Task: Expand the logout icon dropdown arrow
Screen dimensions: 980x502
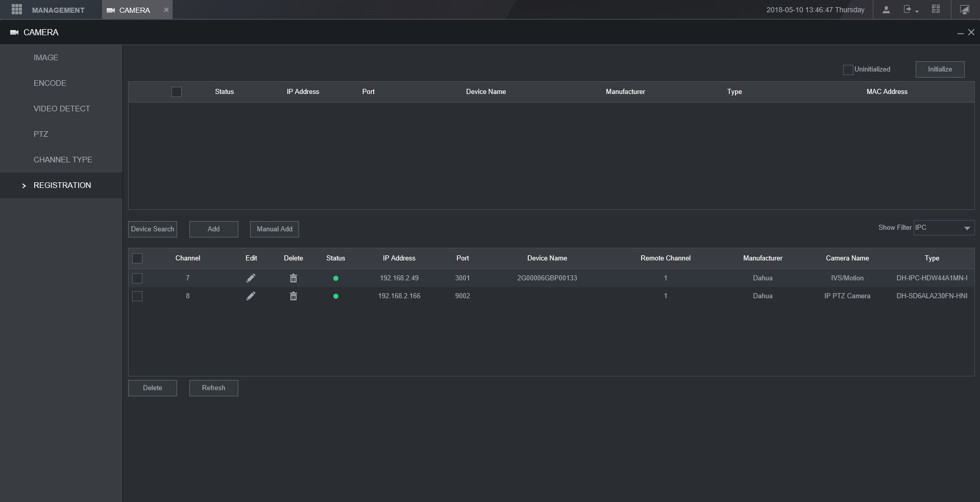Action: click(917, 11)
